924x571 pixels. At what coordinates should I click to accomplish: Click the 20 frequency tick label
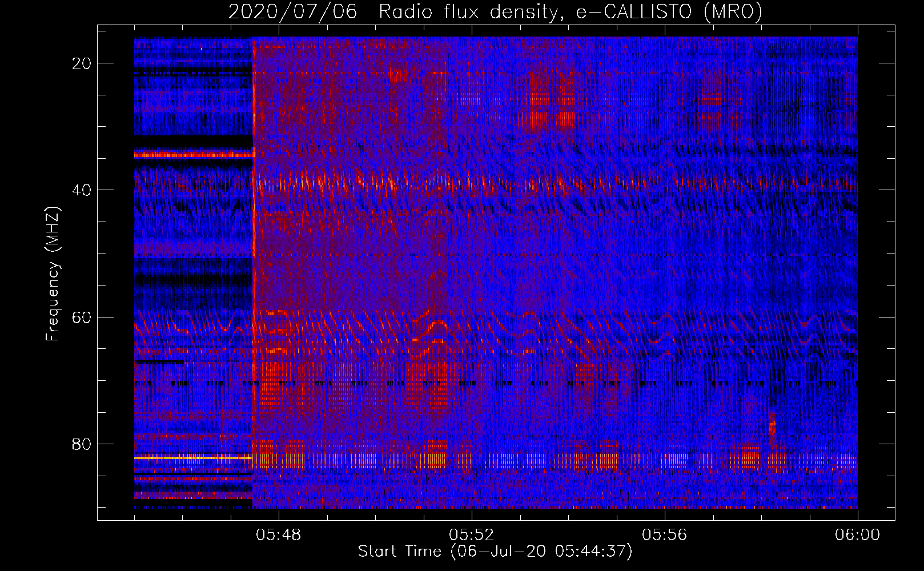coord(82,63)
